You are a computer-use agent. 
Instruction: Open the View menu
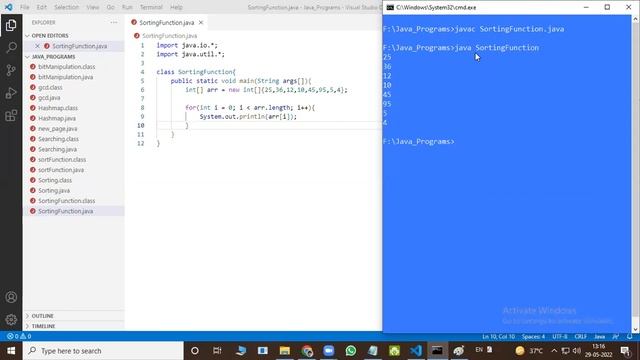pyautogui.click(x=93, y=7)
